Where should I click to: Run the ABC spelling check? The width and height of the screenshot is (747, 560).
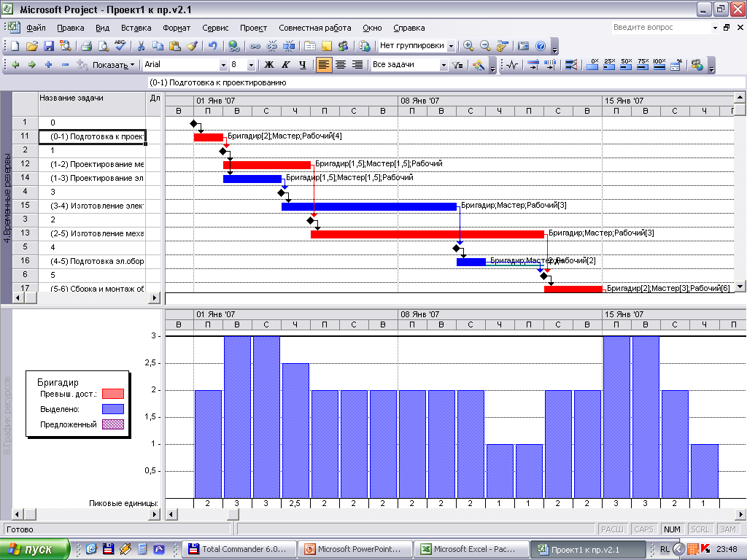point(120,46)
